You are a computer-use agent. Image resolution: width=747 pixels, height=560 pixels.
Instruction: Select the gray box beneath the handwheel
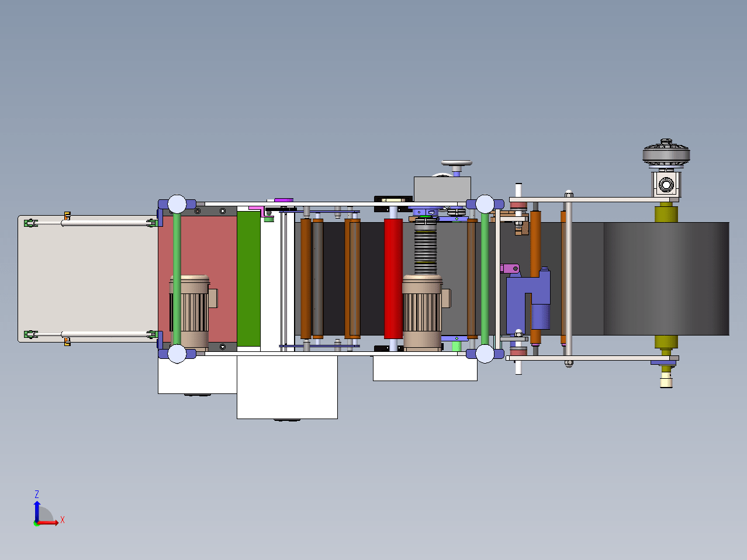coord(442,189)
